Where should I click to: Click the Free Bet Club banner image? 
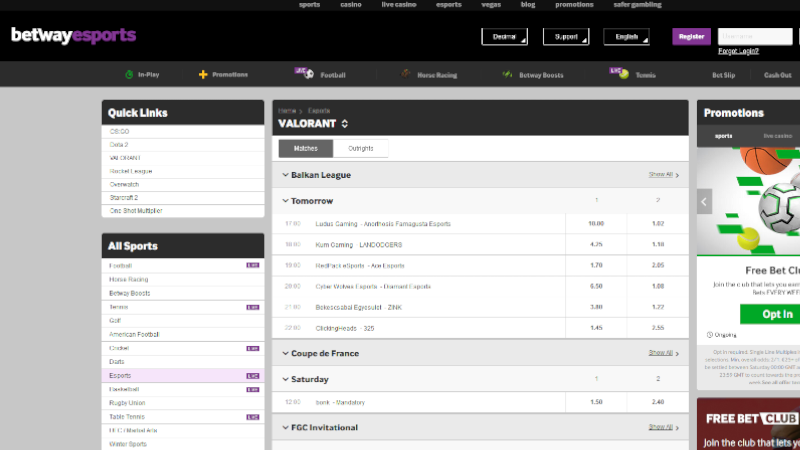point(748,424)
